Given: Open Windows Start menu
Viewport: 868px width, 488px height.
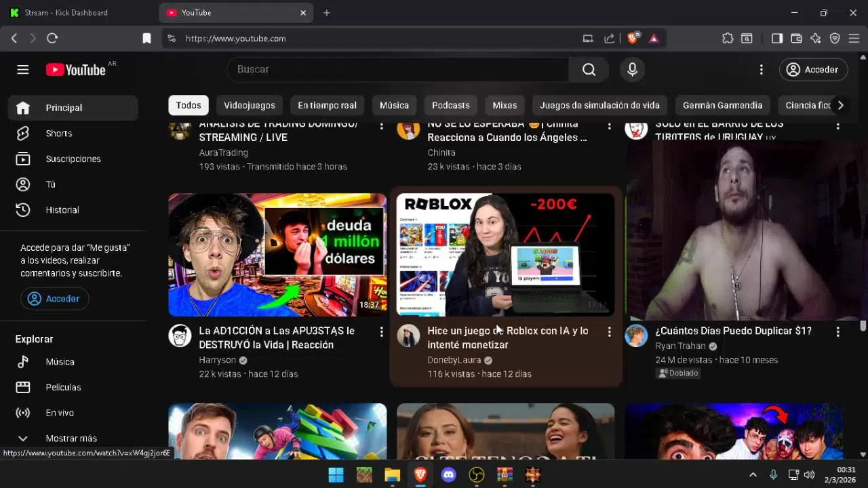Looking at the screenshot, I should coord(336,475).
